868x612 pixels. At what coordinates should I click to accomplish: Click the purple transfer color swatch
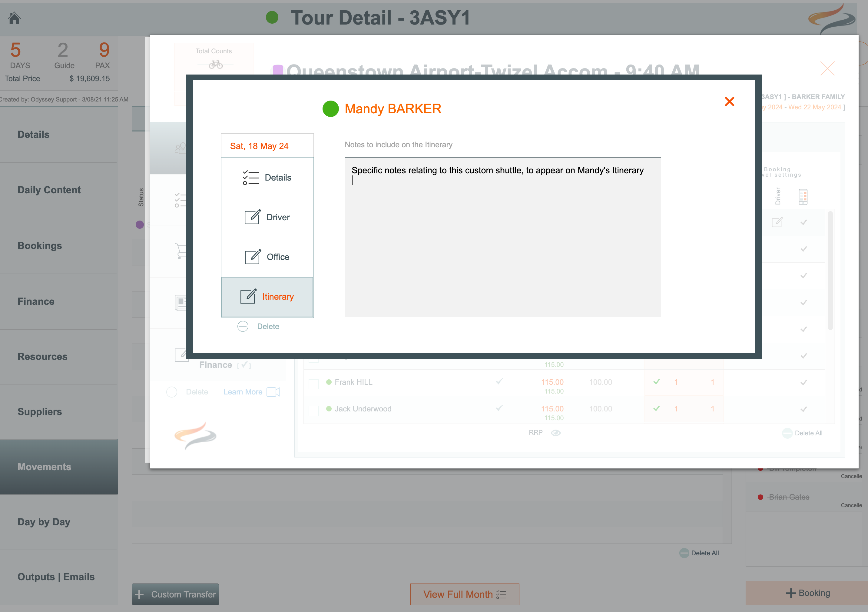[x=278, y=70]
